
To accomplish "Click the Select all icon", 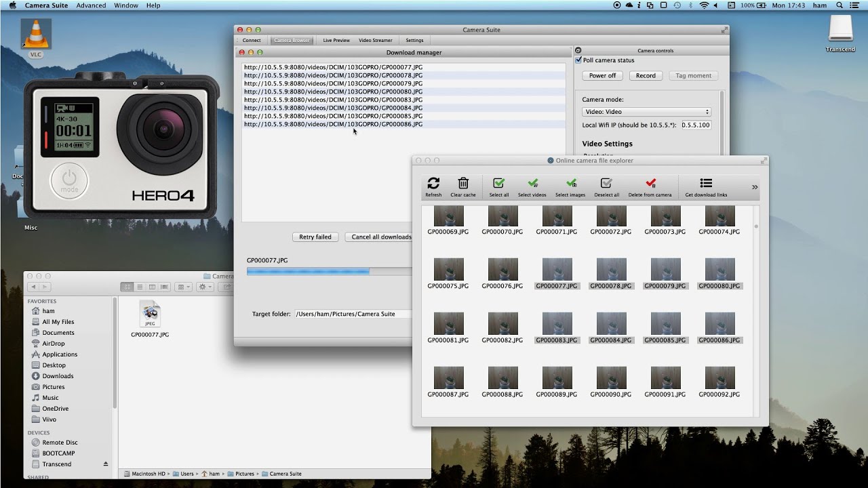I will [498, 183].
